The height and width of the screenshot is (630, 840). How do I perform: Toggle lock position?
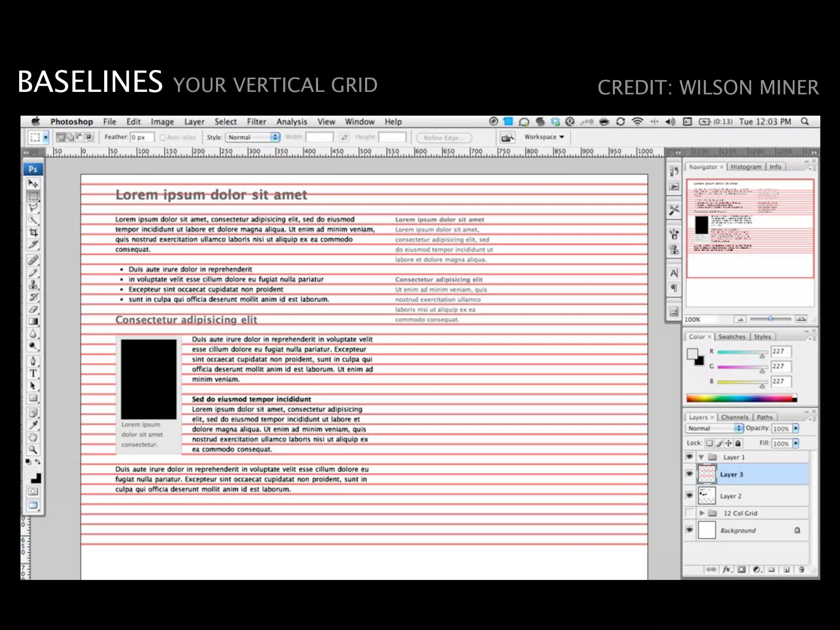pyautogui.click(x=728, y=443)
